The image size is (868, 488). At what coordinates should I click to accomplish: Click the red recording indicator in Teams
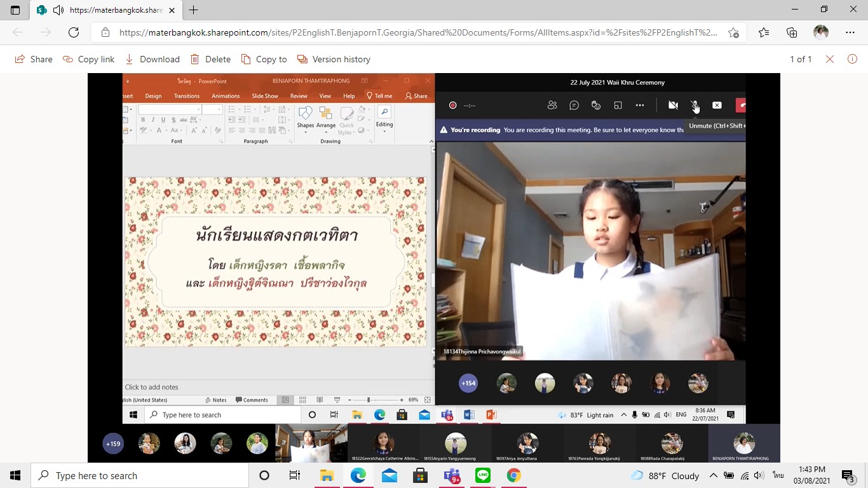pos(452,105)
